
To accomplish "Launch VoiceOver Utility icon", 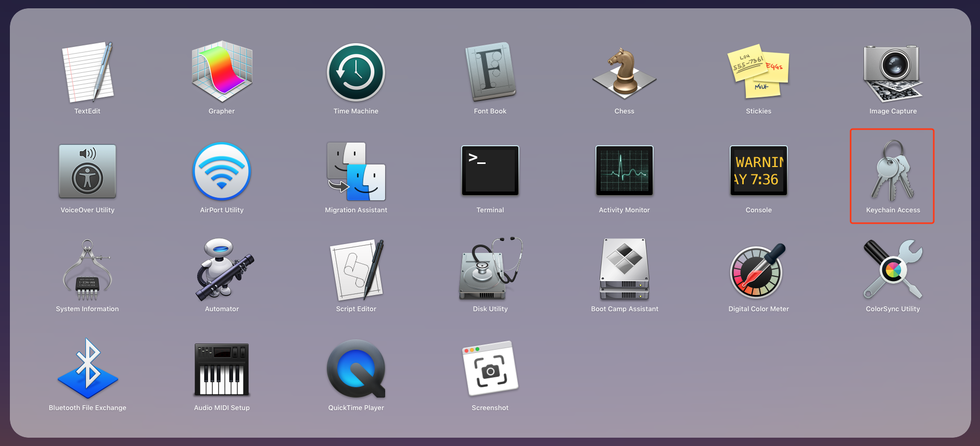I will [87, 171].
